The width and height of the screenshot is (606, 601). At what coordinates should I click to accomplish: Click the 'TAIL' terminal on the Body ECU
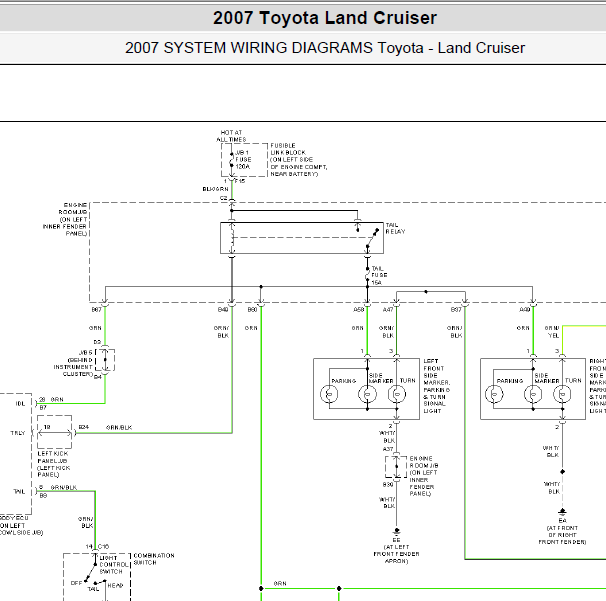(x=19, y=492)
